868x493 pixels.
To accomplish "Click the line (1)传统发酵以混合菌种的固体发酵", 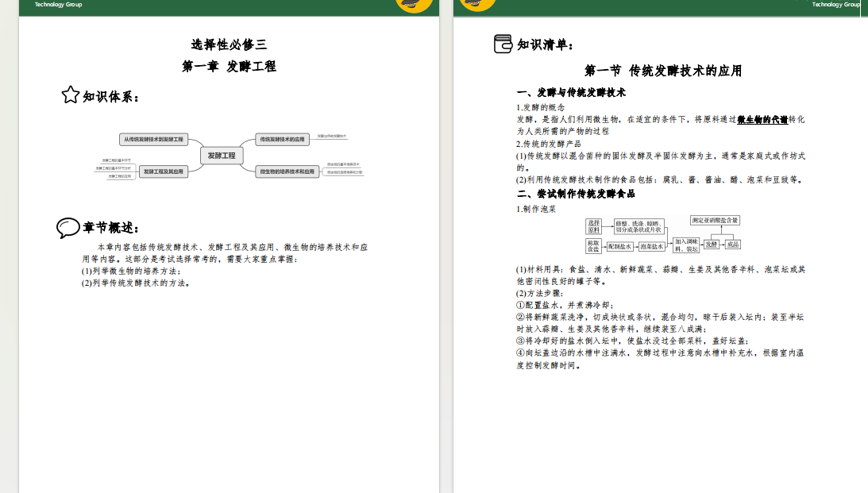I will click(661, 156).
